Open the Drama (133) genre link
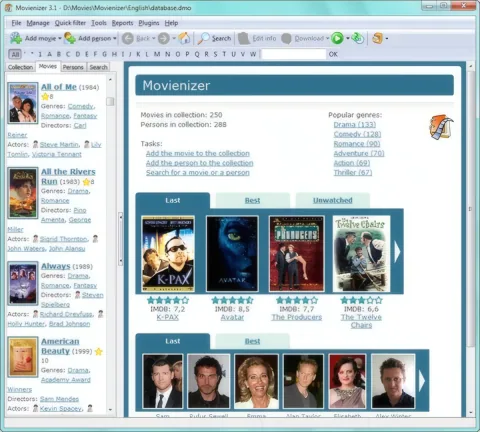 pos(355,124)
